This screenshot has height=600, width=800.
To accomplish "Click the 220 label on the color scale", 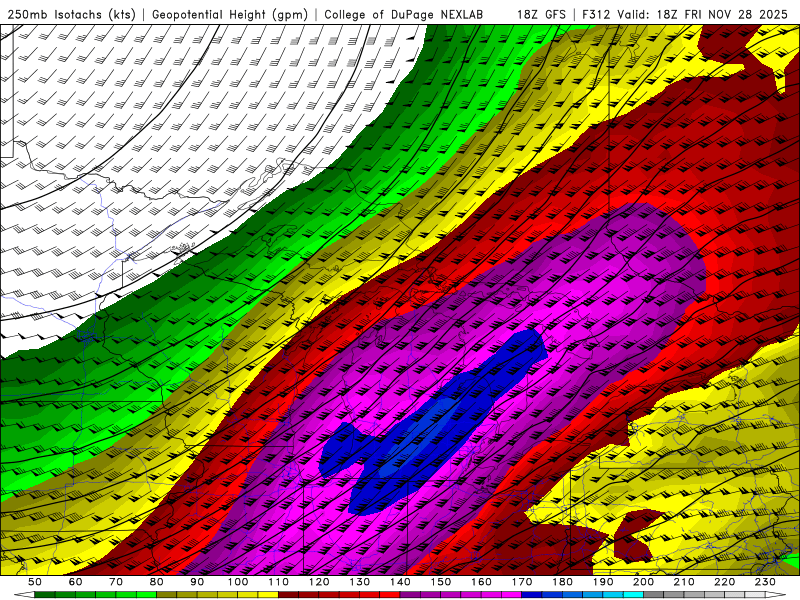I will pos(724,582).
